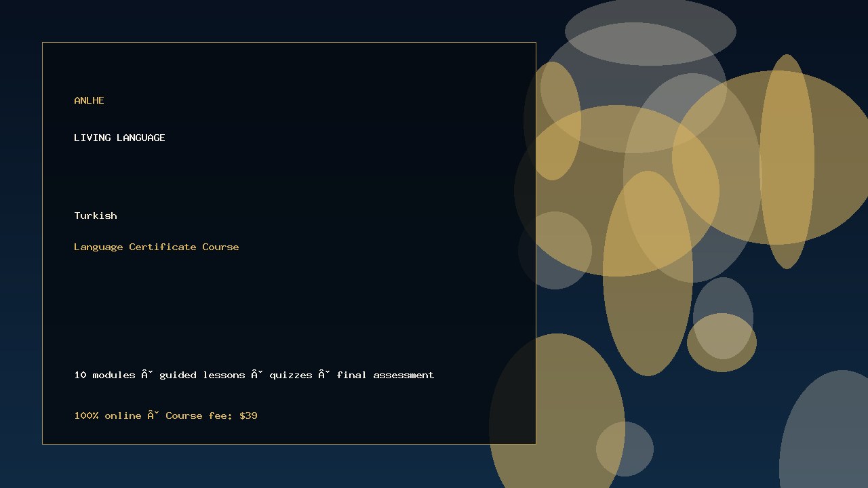Screen dimensions: 868x488
Task: Click the ANLHE brand name
Action: click(89, 100)
